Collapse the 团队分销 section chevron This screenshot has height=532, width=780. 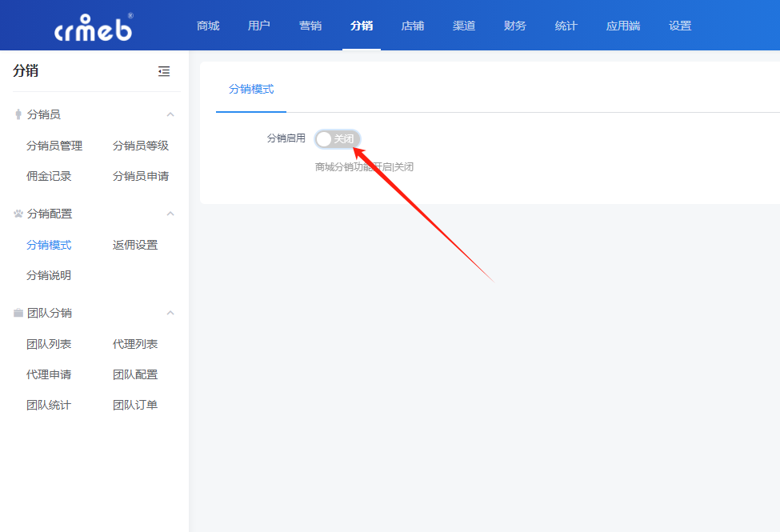pyautogui.click(x=170, y=313)
